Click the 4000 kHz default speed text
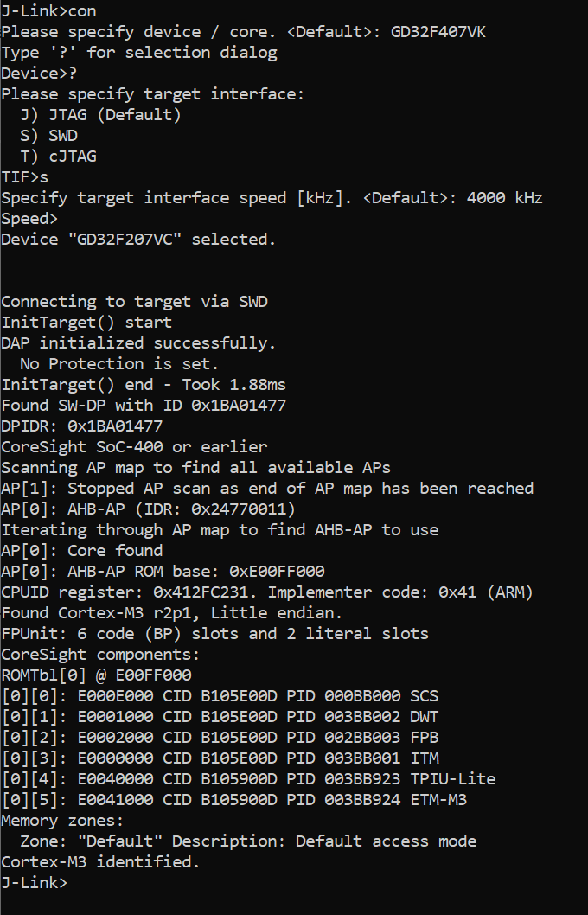Screen dimensions: 588x915 (x=504, y=198)
